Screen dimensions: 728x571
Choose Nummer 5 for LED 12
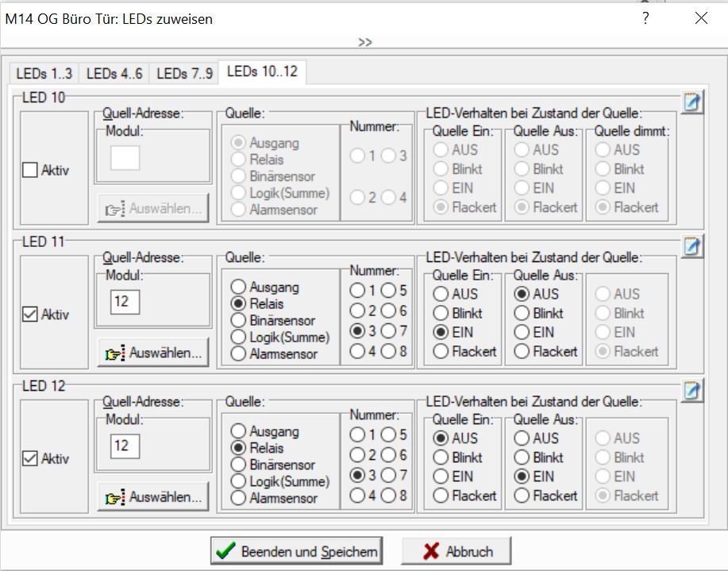pyautogui.click(x=388, y=434)
